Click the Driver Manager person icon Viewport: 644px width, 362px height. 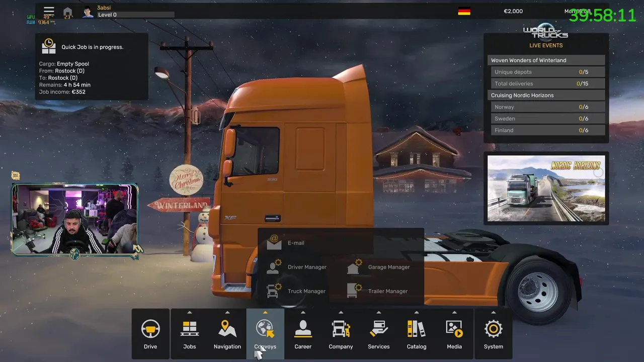(274, 266)
